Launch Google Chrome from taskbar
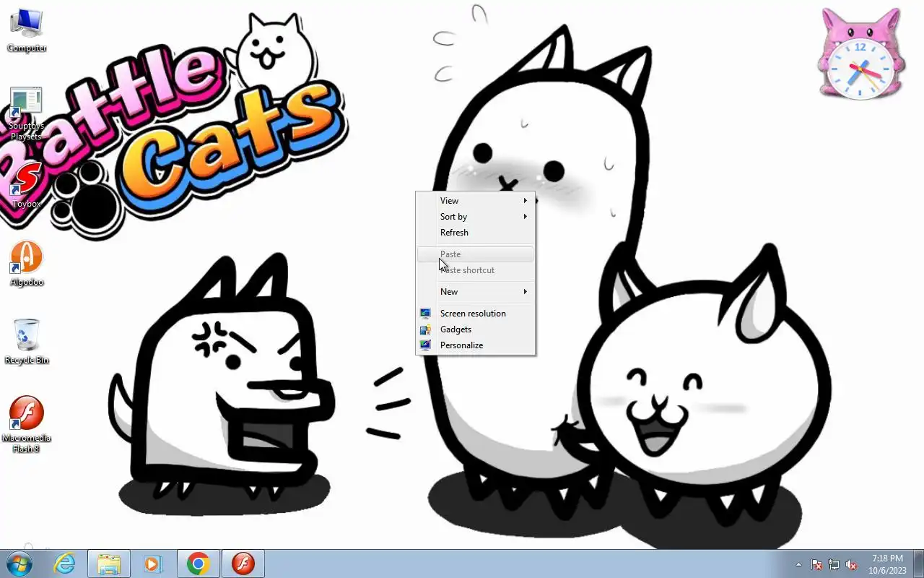Image resolution: width=924 pixels, height=578 pixels. [x=199, y=564]
